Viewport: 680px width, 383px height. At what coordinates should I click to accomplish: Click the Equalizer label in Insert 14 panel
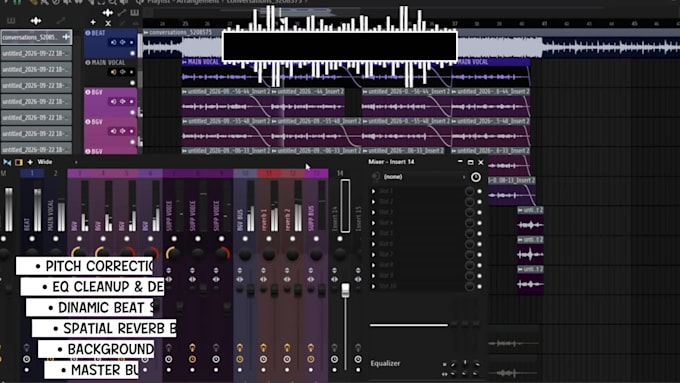pos(385,363)
